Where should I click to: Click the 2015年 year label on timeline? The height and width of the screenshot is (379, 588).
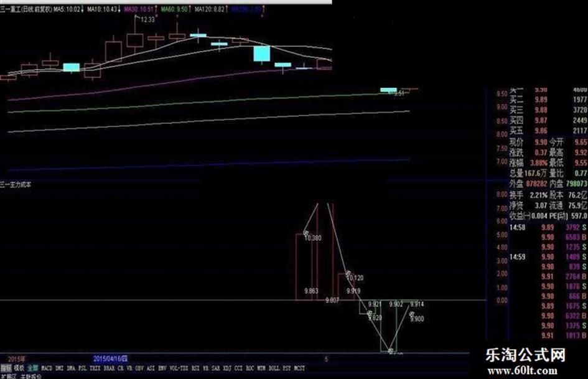coord(17,358)
